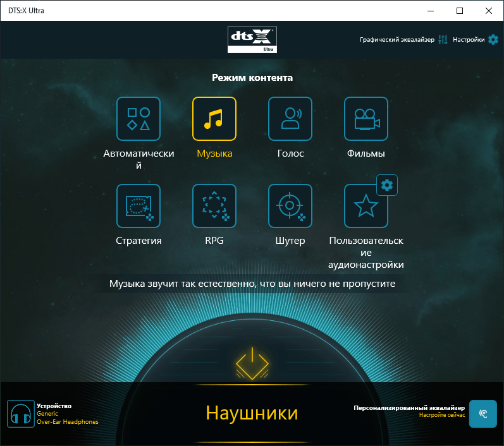Pick the custom audio star icon

point(366,206)
